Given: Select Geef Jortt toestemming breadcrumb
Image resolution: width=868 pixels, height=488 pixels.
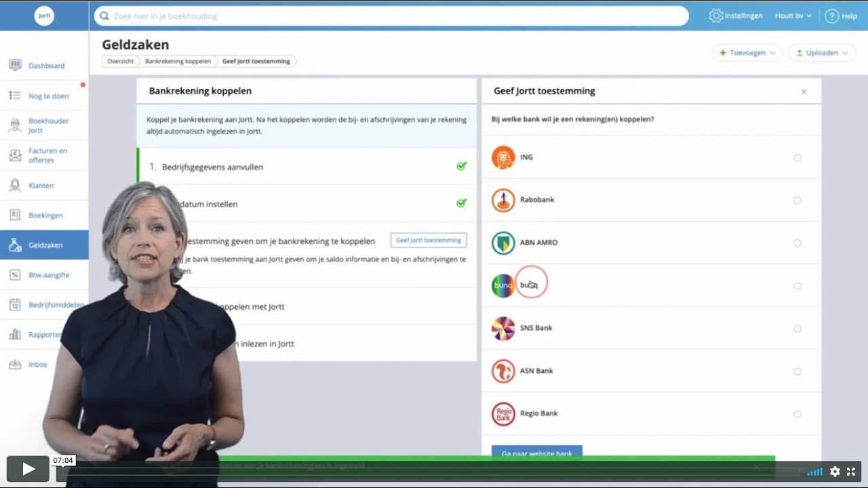Looking at the screenshot, I should 256,61.
